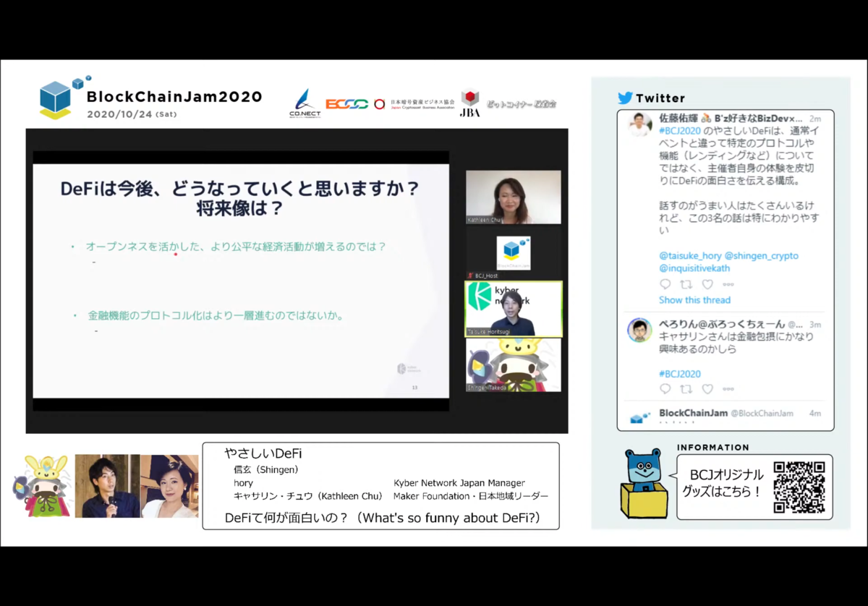Screen dimensions: 868x606
Task: Click the Kathleen Chu speaker photo
Action: tap(170, 486)
